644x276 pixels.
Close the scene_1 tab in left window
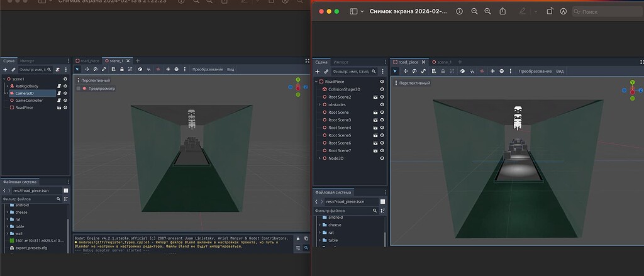coord(128,61)
